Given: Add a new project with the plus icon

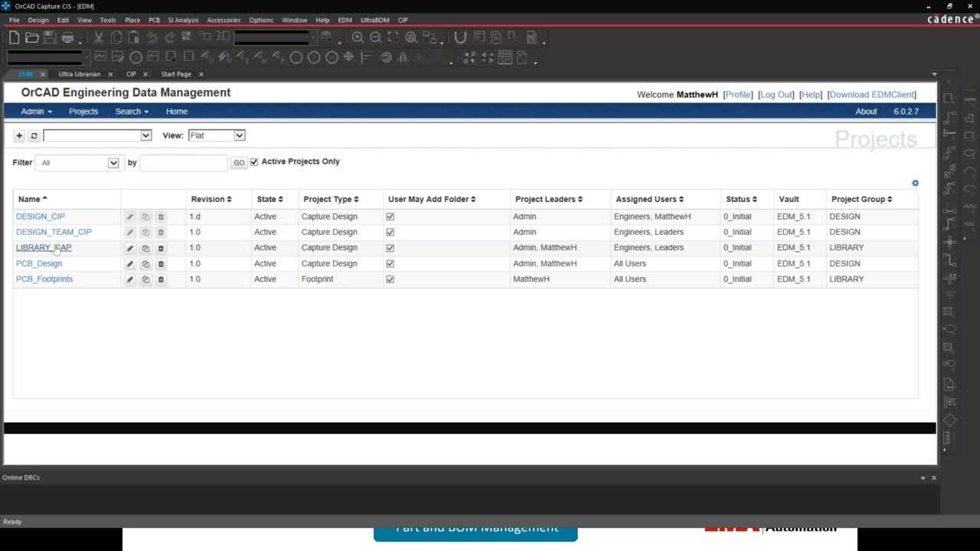Looking at the screenshot, I should point(19,135).
